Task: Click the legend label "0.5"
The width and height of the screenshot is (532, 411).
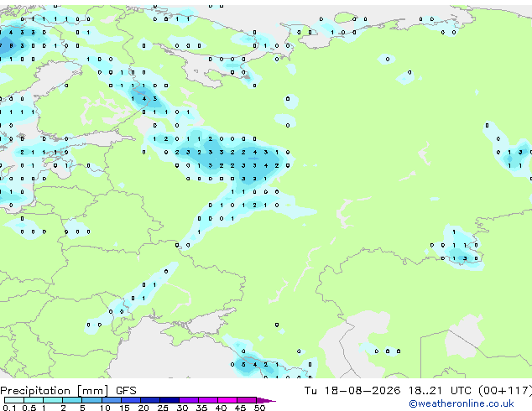Action: [x=29, y=408]
